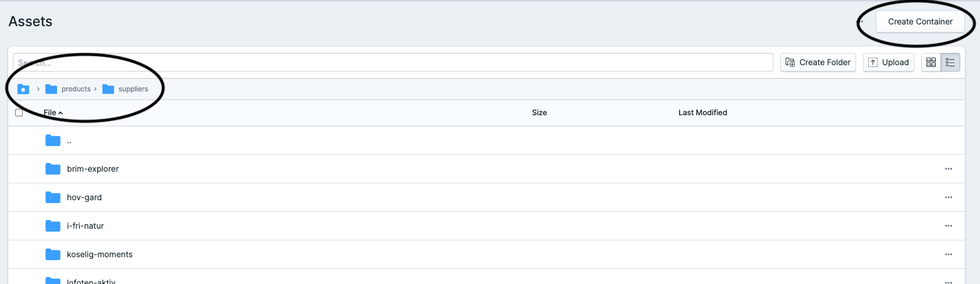
Task: Sort by the File column header
Action: (x=51, y=113)
